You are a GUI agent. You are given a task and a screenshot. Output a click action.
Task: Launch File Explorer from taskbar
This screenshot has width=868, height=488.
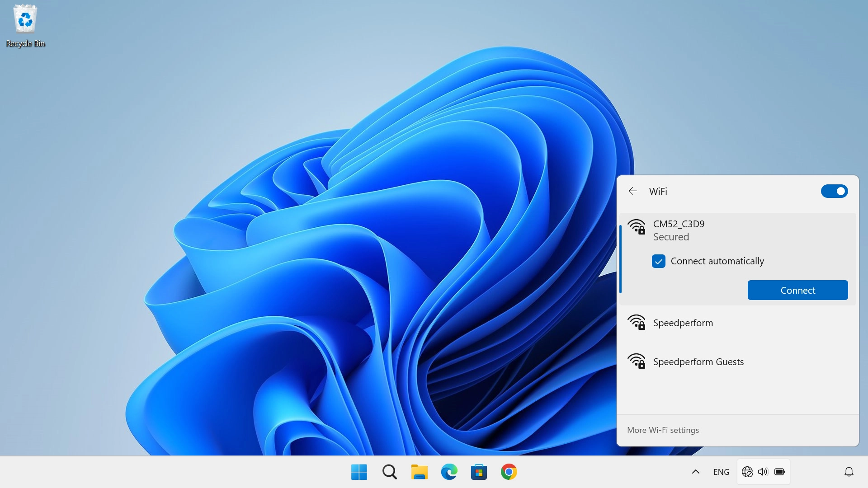coord(419,472)
